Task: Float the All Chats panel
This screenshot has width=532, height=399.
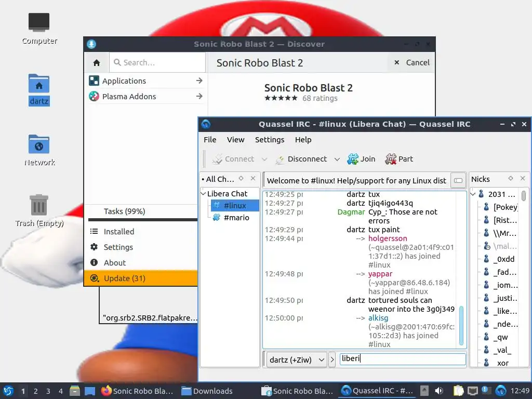Action: pyautogui.click(x=241, y=178)
